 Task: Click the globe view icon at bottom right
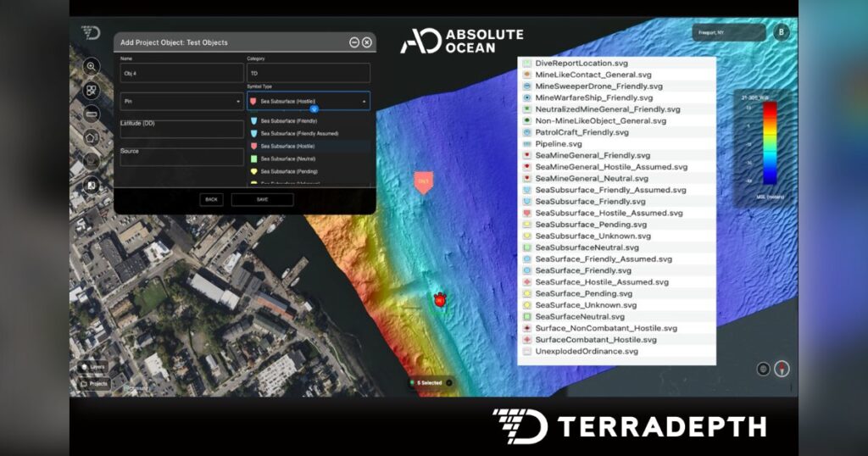point(764,369)
